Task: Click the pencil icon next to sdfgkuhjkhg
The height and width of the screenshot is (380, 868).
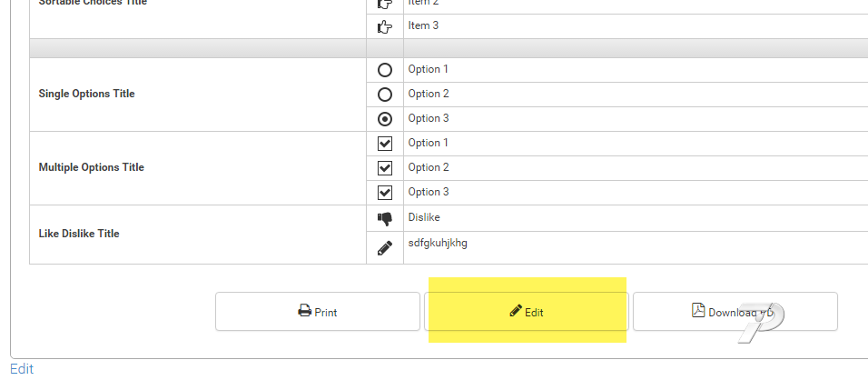Action: click(385, 247)
